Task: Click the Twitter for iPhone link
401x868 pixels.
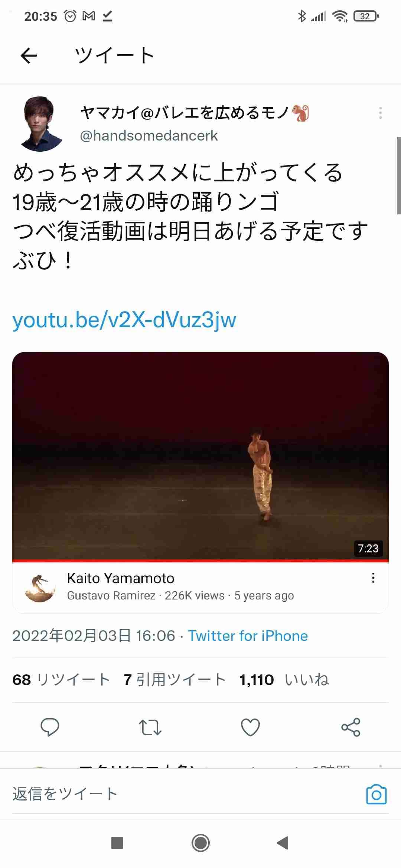Action: (248, 636)
